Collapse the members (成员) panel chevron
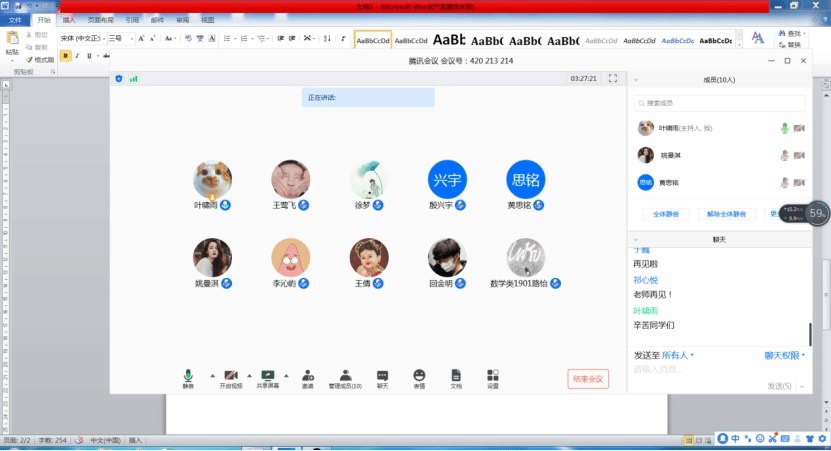The width and height of the screenshot is (831, 451). [x=636, y=79]
